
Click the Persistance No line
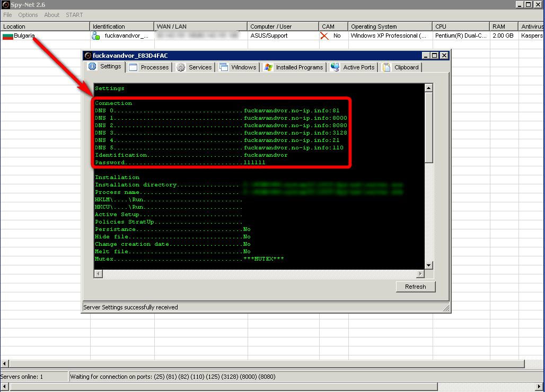tap(173, 229)
